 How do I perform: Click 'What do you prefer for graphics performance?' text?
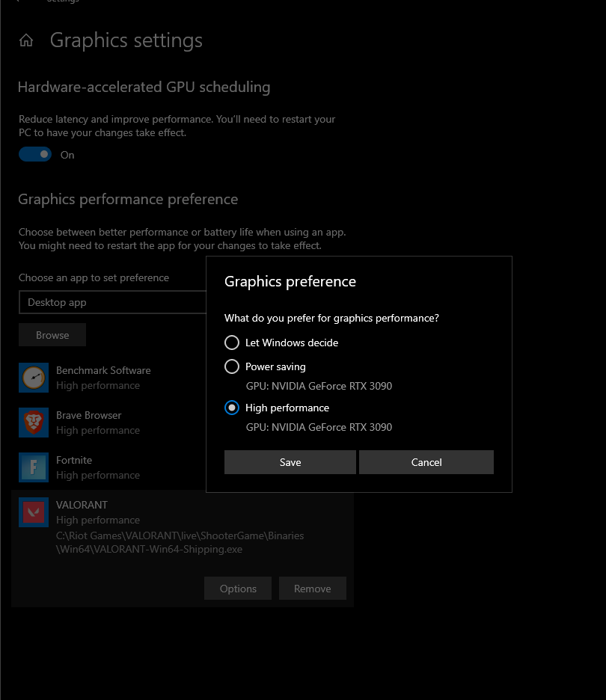coord(331,318)
